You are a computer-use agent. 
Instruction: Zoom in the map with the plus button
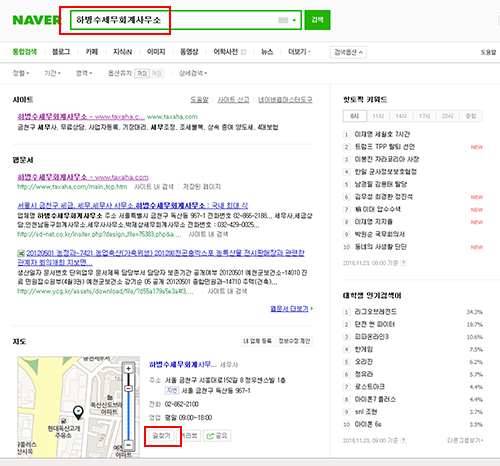[128, 369]
